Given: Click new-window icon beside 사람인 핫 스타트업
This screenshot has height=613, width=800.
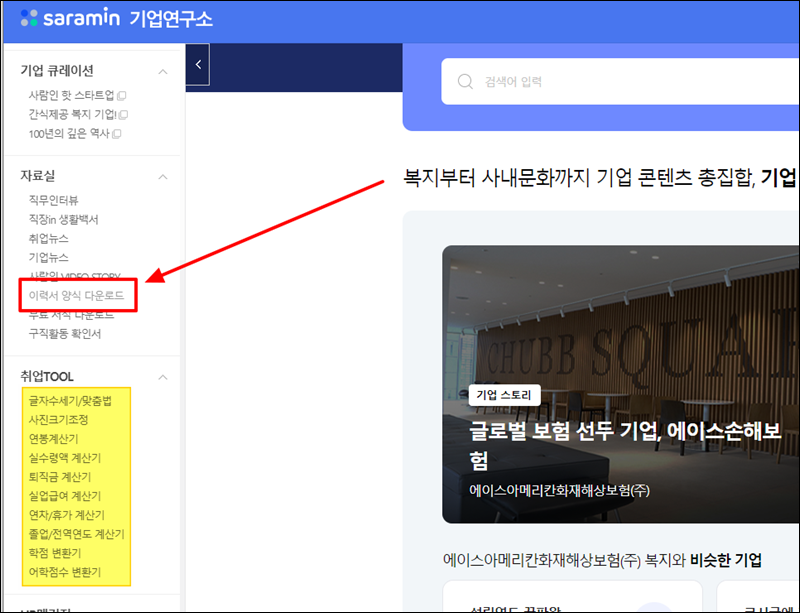Looking at the screenshot, I should (121, 95).
